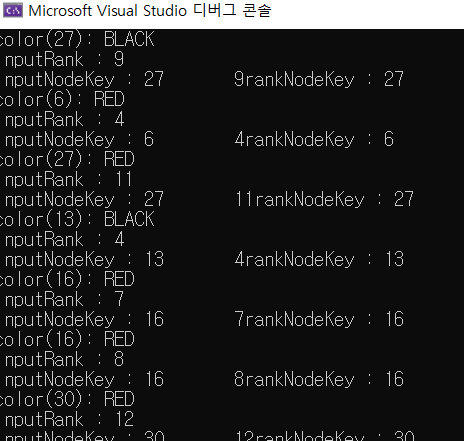Click the 'nputRank : 11' output line
The height and width of the screenshot is (441, 464).
point(68,179)
